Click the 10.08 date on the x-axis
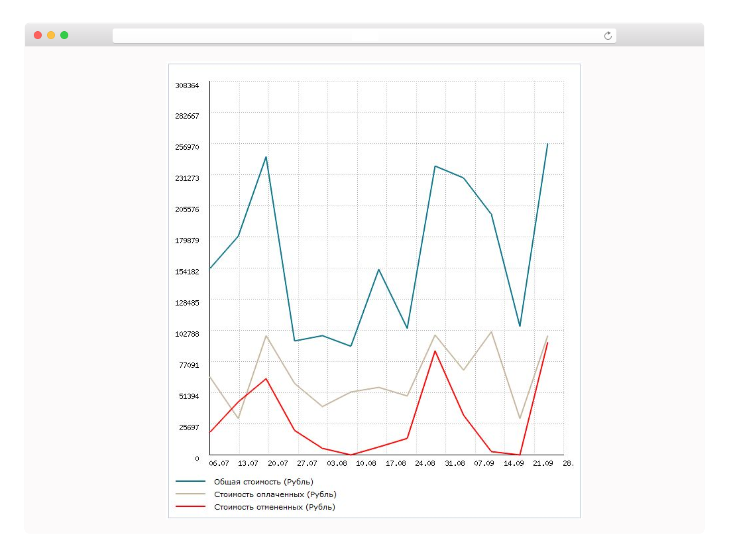729x560 pixels. (x=366, y=463)
